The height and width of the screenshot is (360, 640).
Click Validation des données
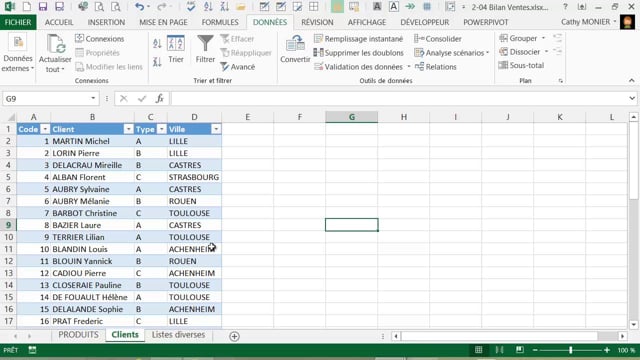tap(358, 67)
